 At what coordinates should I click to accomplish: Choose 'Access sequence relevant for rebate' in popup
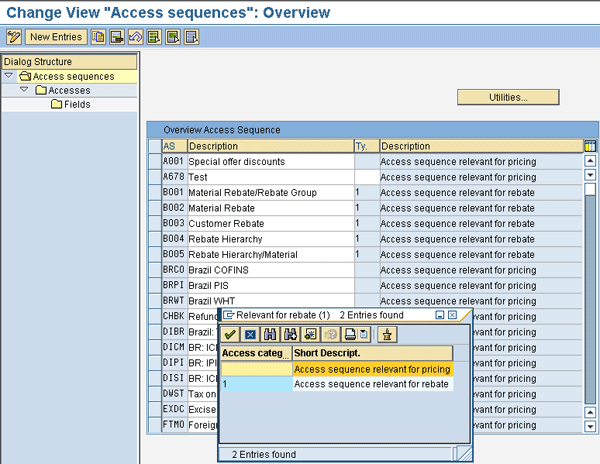coord(371,384)
